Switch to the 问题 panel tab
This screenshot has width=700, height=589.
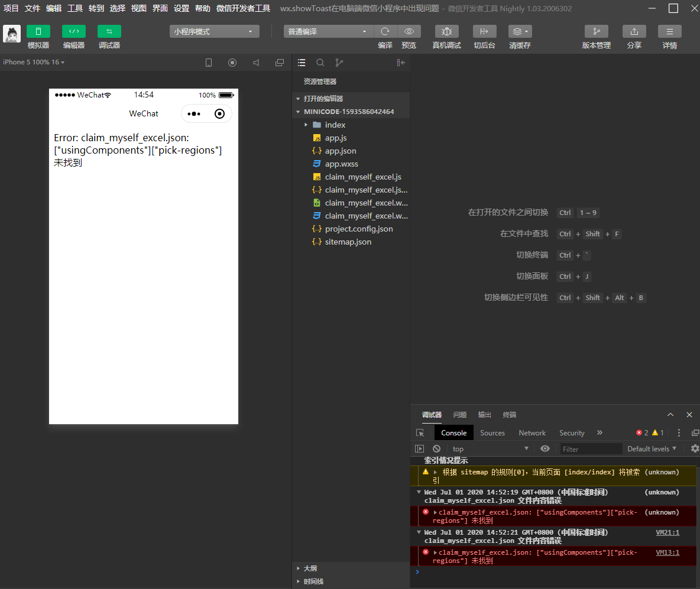[460, 415]
